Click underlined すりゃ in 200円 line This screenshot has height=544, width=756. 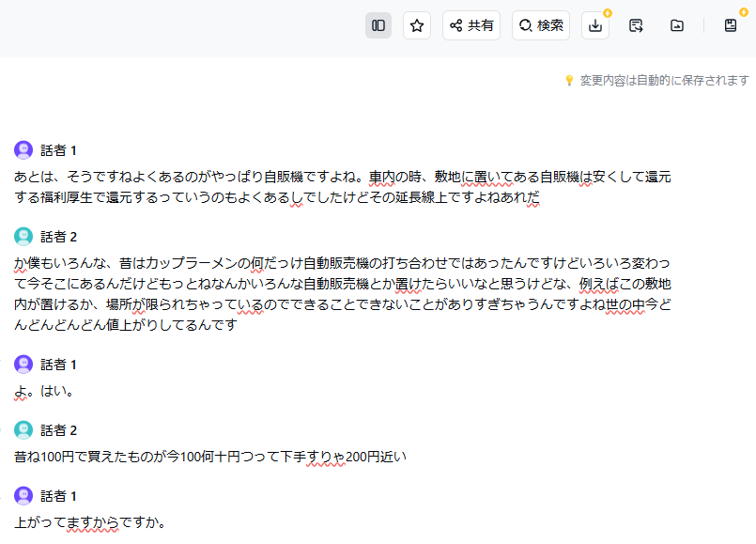326,457
